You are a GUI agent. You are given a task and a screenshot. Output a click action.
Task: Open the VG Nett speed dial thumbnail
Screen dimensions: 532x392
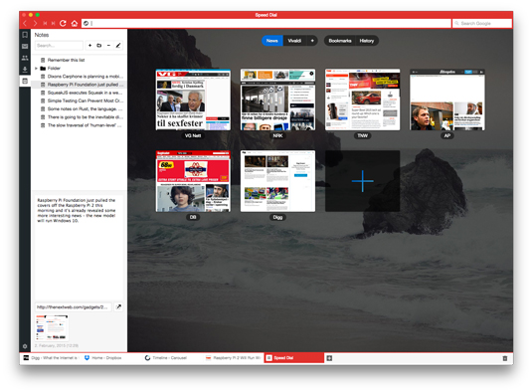tap(193, 99)
